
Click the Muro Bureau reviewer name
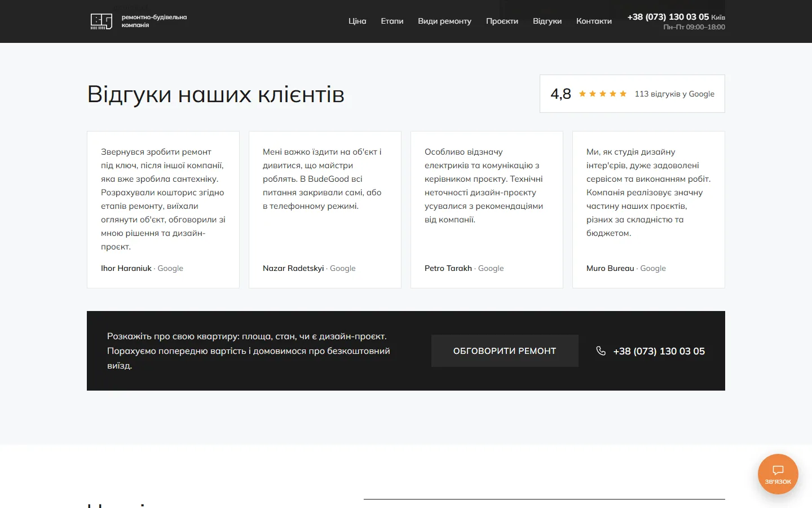pos(610,268)
